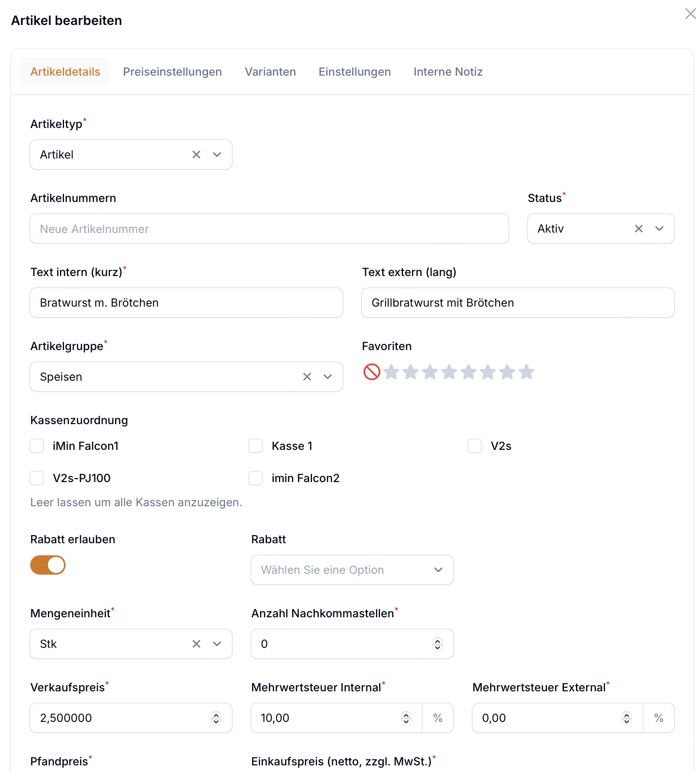
Task: Click the Verkaufspreis stepper arrows
Action: pos(216,718)
